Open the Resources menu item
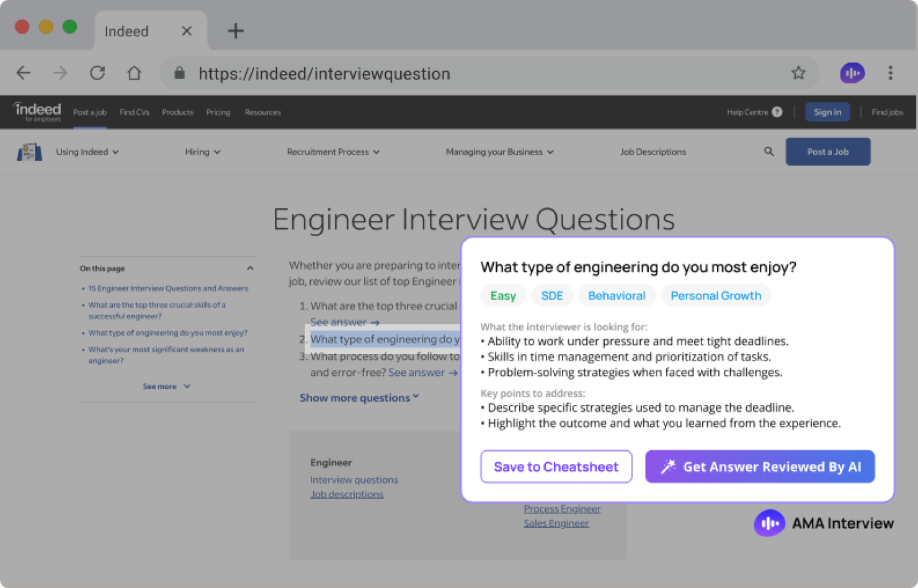Screen dimensions: 918x588 [x=263, y=112]
